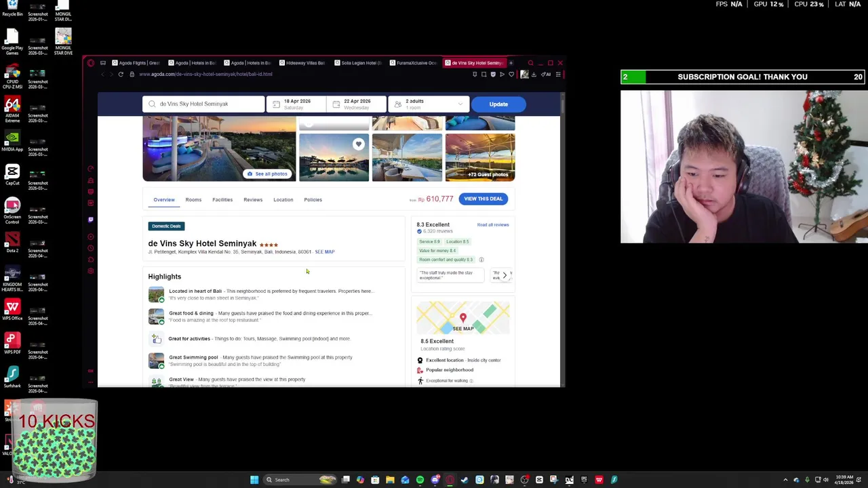
Task: Open CapCut desktop shortcut
Action: point(12,174)
